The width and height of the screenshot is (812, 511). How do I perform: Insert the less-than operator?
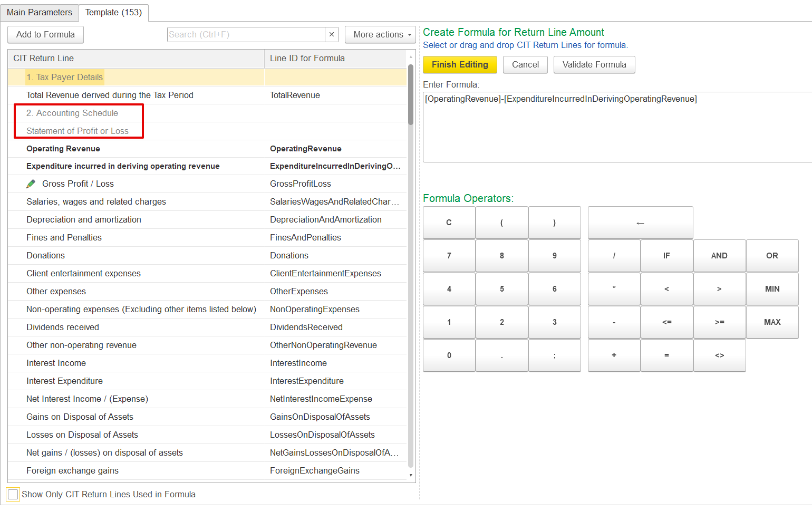[x=666, y=289]
